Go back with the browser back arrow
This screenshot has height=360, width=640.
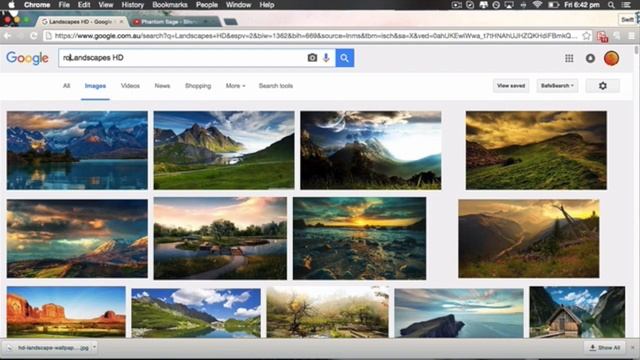point(7,36)
